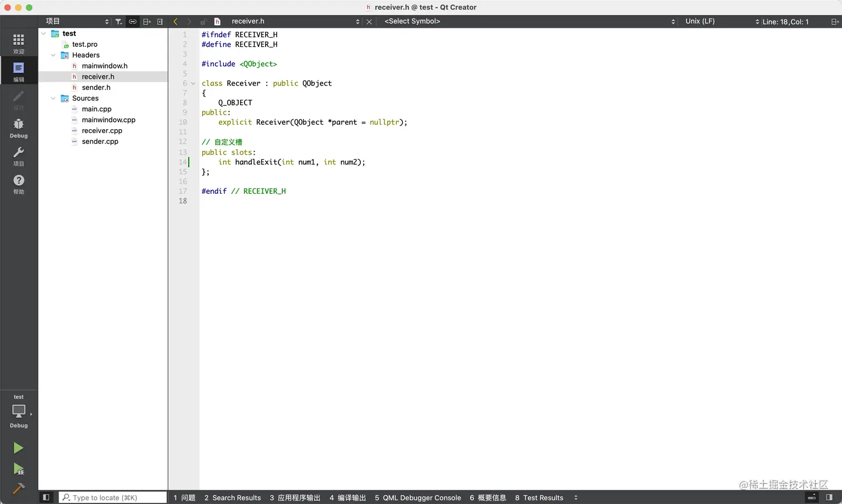This screenshot has height=504, width=842.
Task: Collapse the Headers folder
Action: click(53, 55)
